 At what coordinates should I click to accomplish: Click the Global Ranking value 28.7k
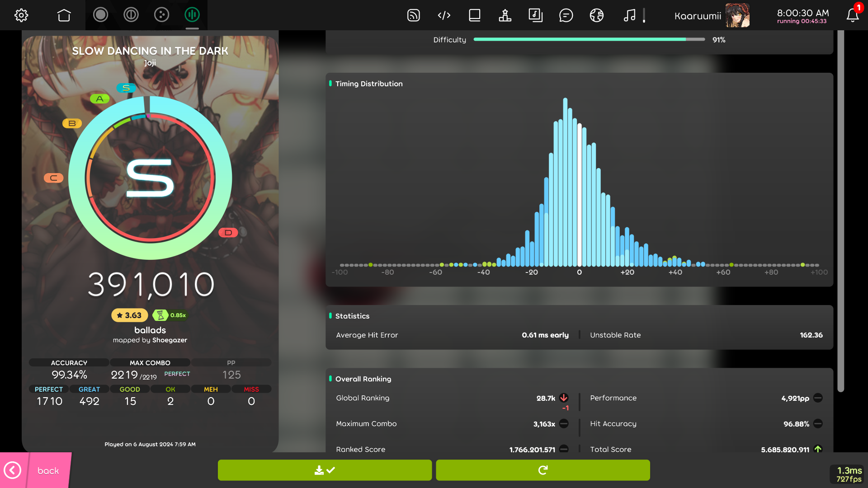click(x=546, y=398)
